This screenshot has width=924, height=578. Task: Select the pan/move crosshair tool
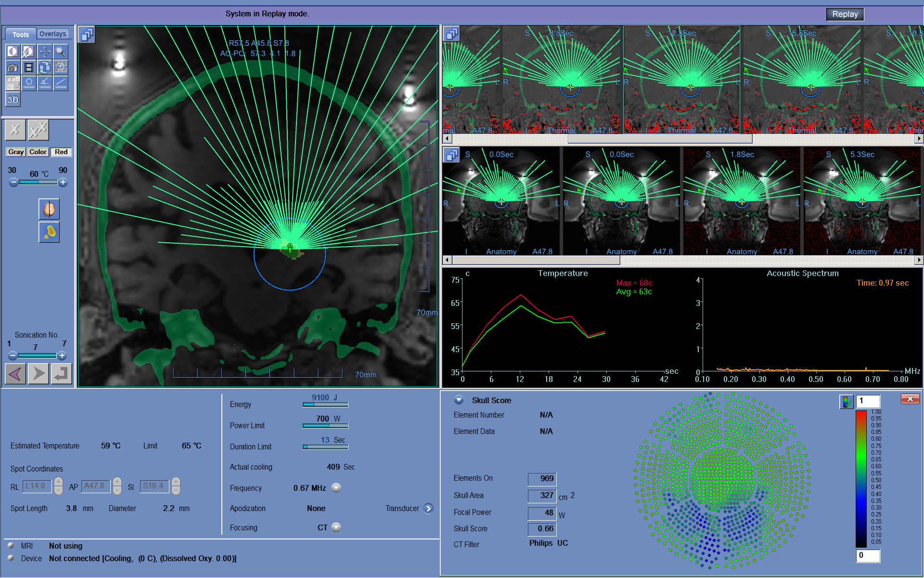(x=45, y=52)
